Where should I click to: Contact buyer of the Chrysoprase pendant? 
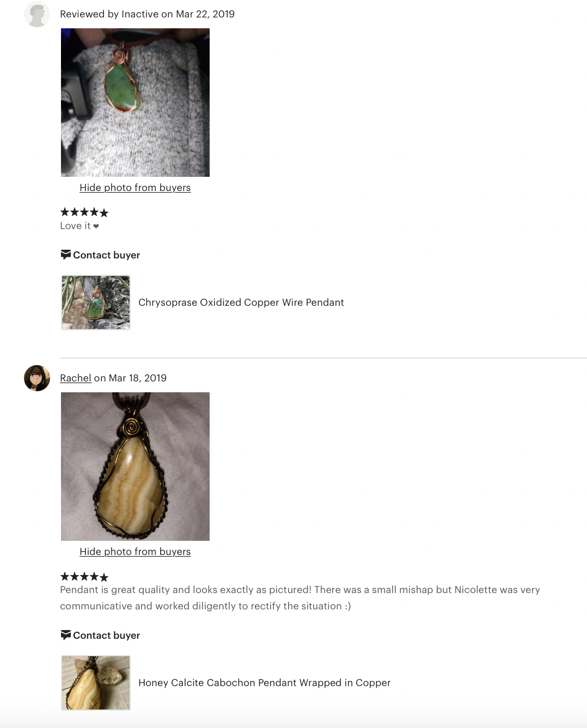click(x=100, y=255)
